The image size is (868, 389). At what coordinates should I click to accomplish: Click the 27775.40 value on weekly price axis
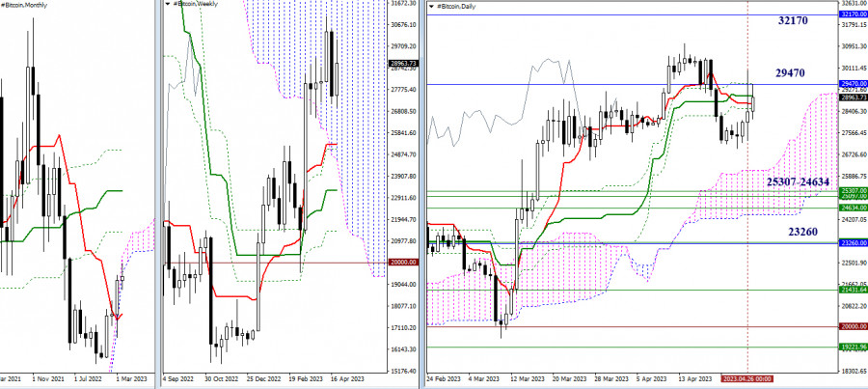click(x=403, y=89)
